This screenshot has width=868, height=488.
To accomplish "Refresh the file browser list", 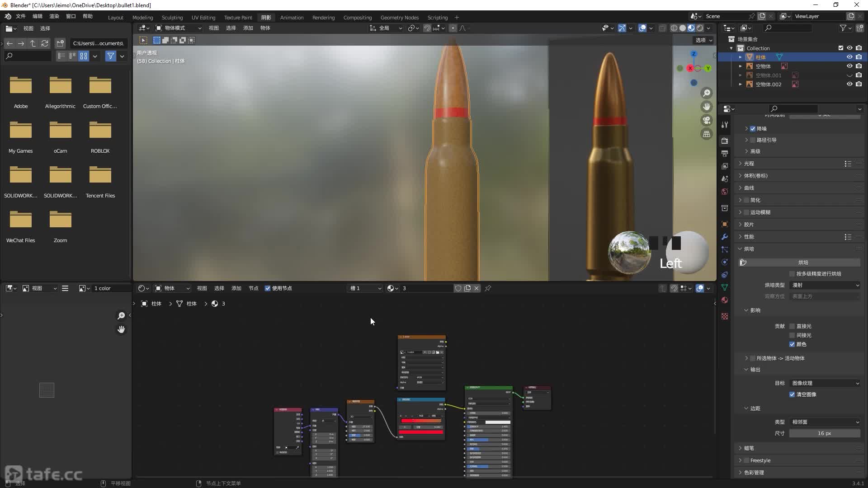I will [x=45, y=43].
